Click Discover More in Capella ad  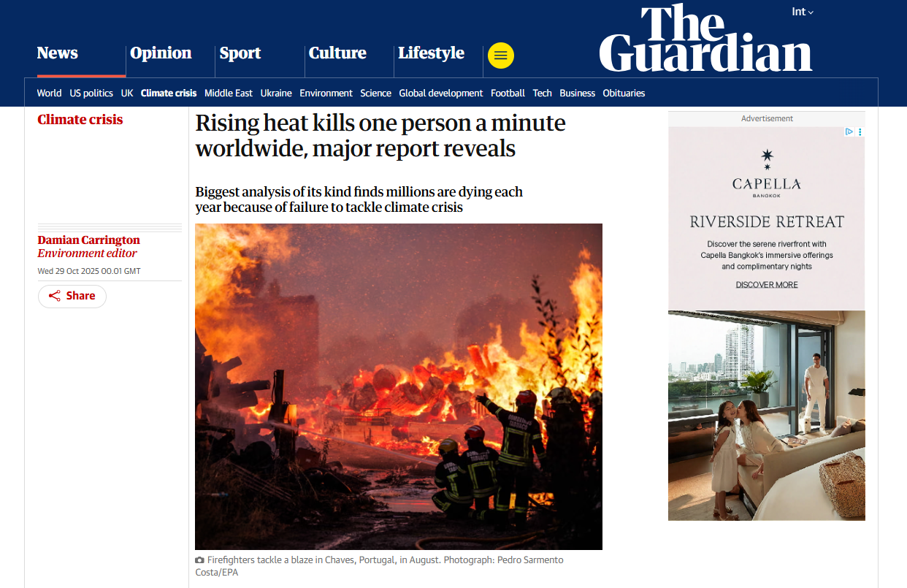click(767, 285)
